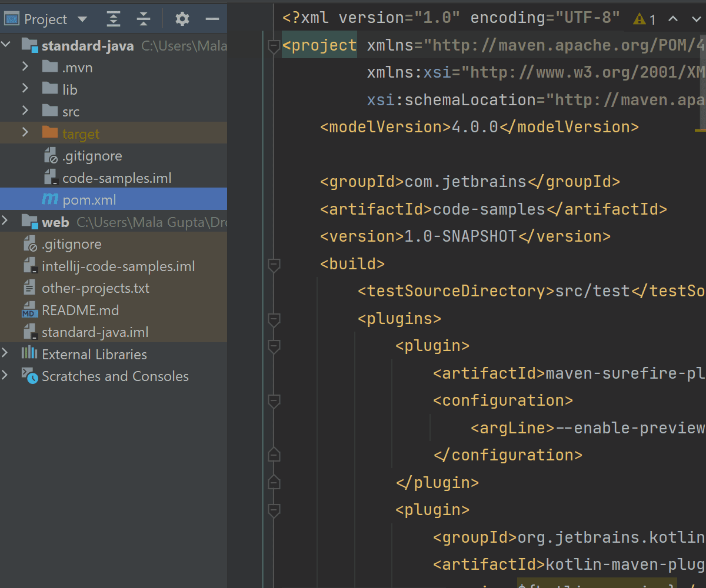Screen dimensions: 706x588
Task: Click the modelVersion 4.0.0 line
Action: (x=479, y=127)
